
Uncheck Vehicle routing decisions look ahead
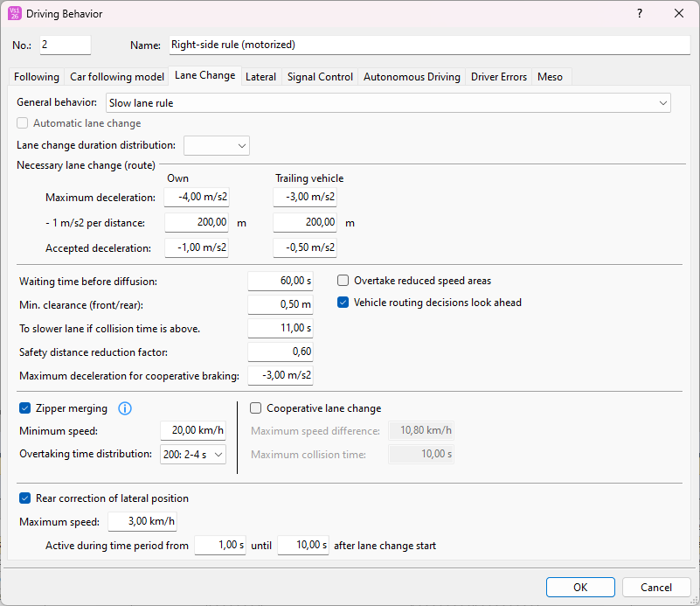tap(343, 303)
